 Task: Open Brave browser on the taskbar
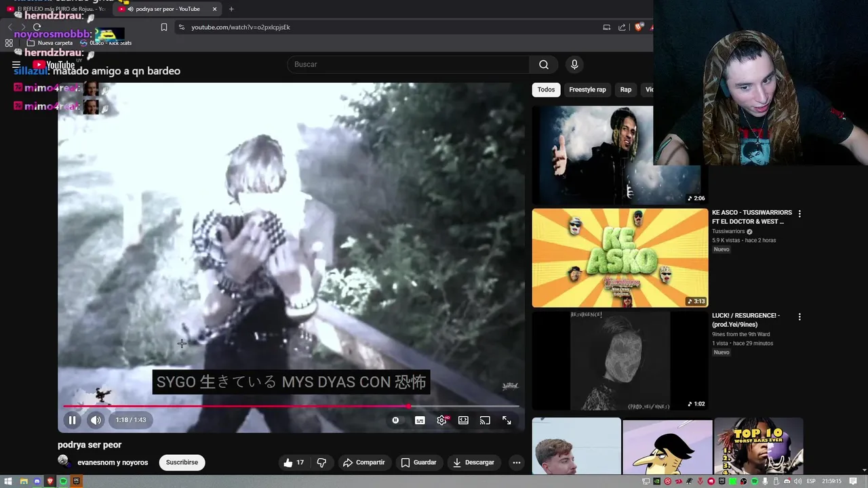[x=50, y=481]
